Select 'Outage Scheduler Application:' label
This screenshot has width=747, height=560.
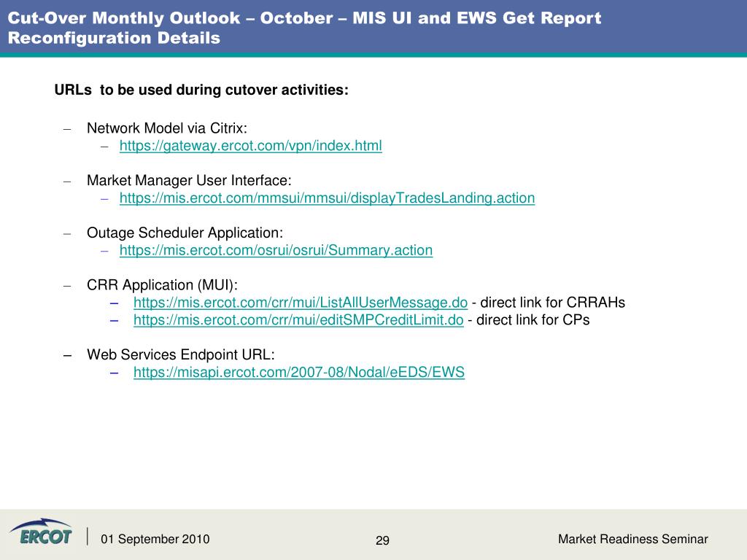(x=185, y=233)
